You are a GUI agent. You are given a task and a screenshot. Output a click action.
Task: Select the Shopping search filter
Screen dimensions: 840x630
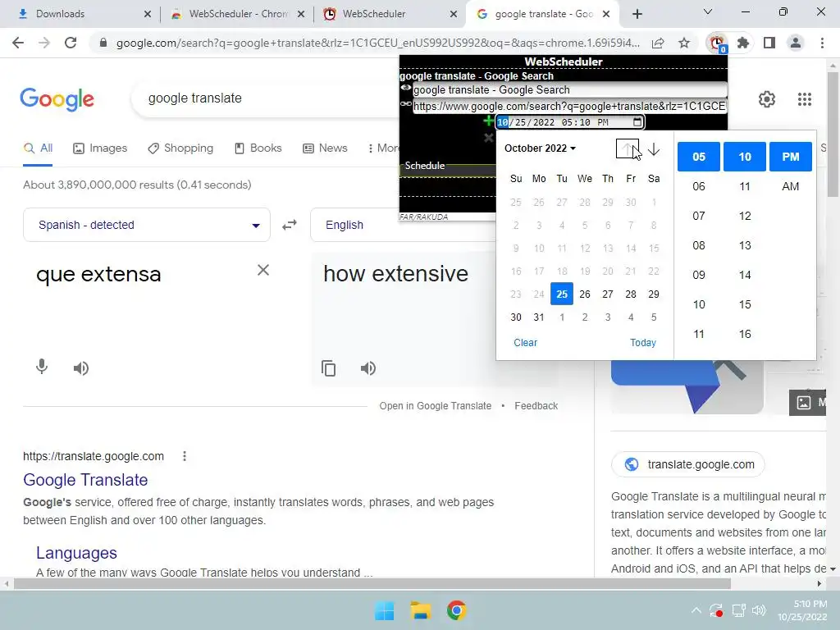point(180,148)
